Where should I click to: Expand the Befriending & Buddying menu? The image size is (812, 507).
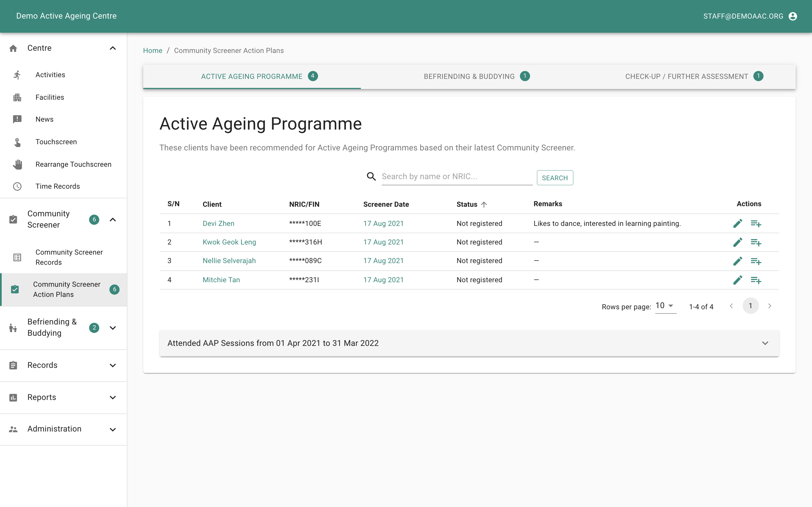[113, 328]
